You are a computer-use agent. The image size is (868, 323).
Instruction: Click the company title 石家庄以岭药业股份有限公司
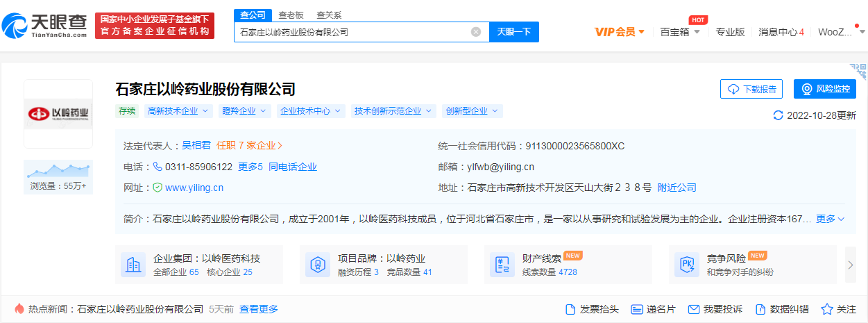[x=205, y=89]
